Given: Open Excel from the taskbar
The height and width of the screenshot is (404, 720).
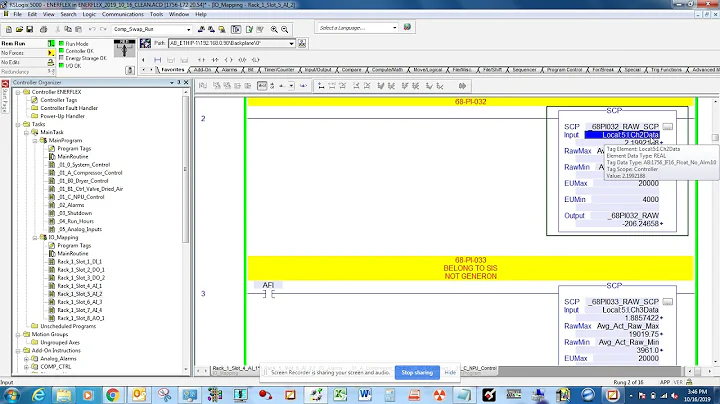Looking at the screenshot, I should 340,395.
